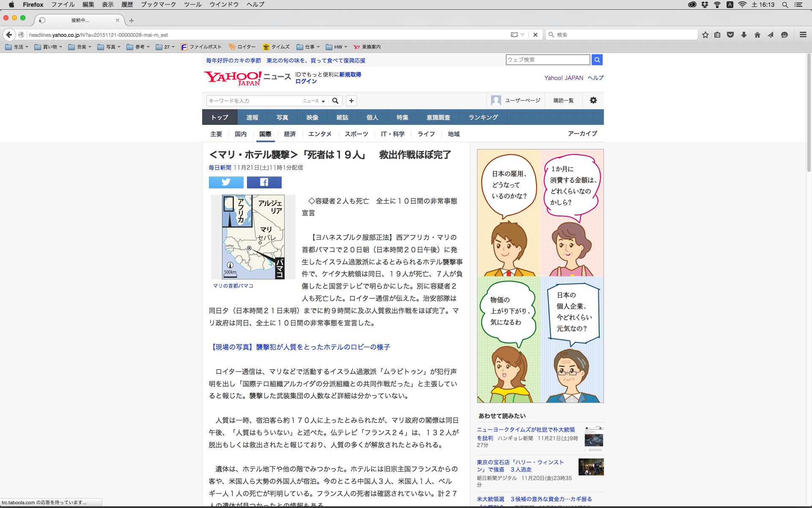Click the Twitter share button

[x=226, y=182]
